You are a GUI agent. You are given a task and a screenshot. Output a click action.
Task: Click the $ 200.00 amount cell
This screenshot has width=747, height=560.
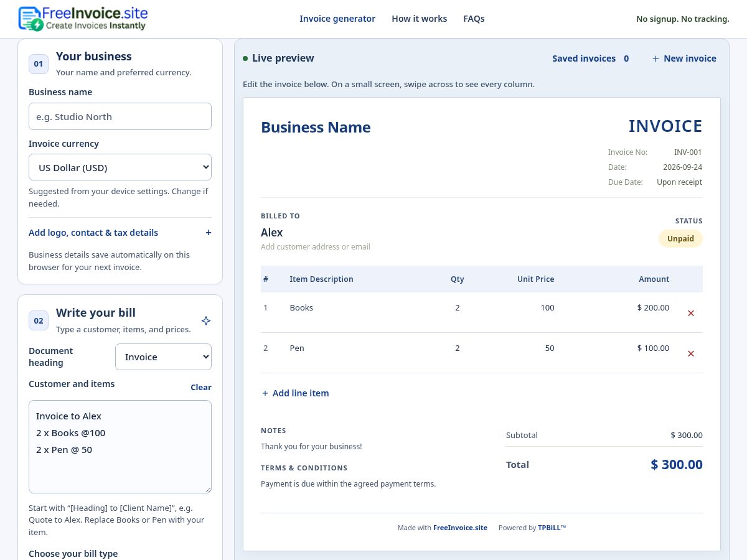click(653, 308)
